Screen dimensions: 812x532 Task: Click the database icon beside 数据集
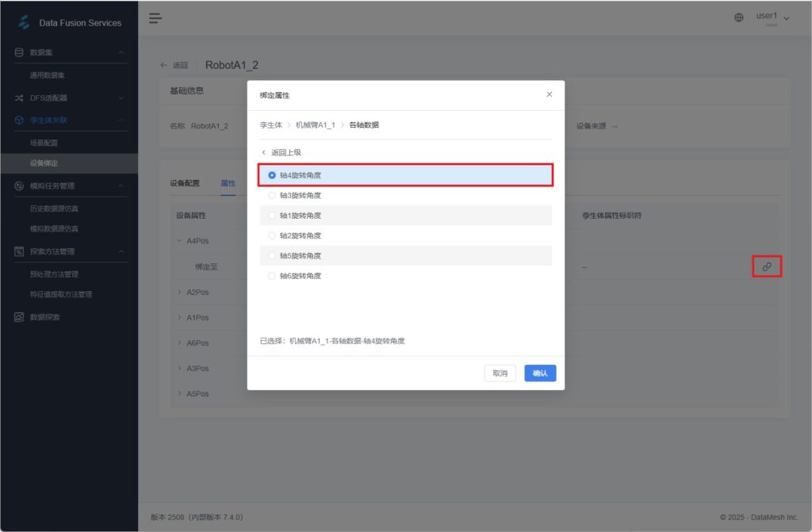pos(19,52)
